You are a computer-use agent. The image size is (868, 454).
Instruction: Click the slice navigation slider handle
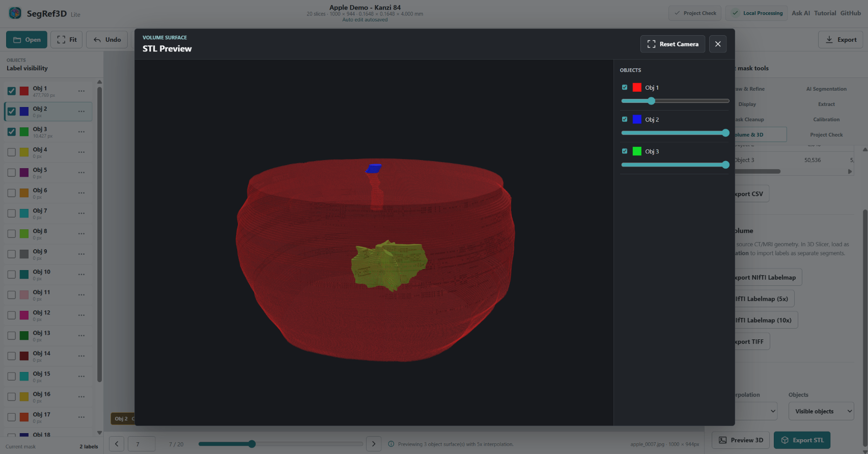[x=252, y=444]
